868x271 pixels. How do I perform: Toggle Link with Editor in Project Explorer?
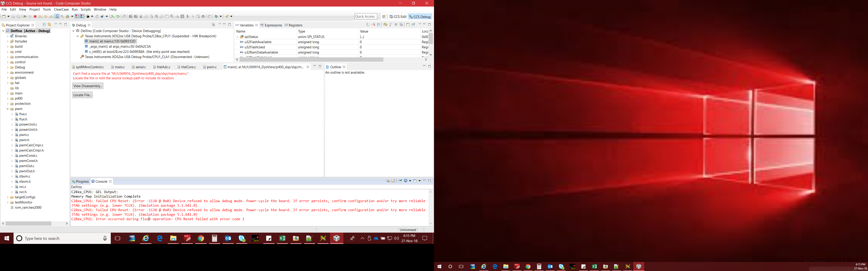(50, 25)
